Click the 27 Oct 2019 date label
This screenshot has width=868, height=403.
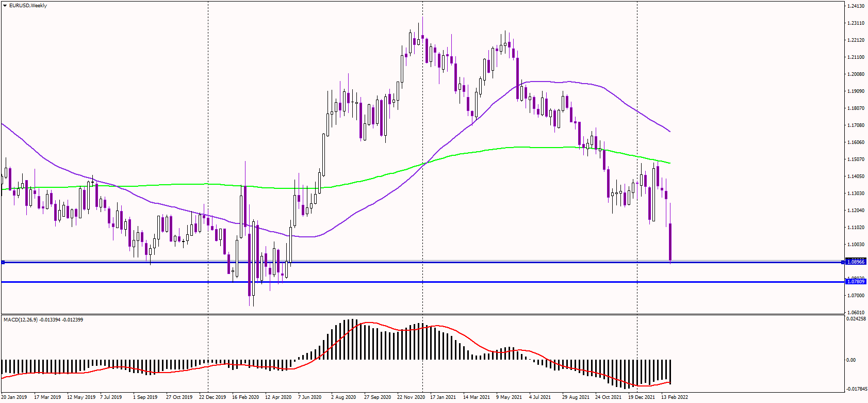[179, 397]
